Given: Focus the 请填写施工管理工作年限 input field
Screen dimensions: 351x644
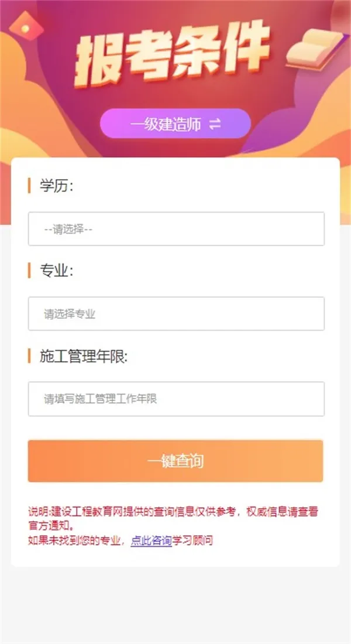Looking at the screenshot, I should click(x=176, y=399).
